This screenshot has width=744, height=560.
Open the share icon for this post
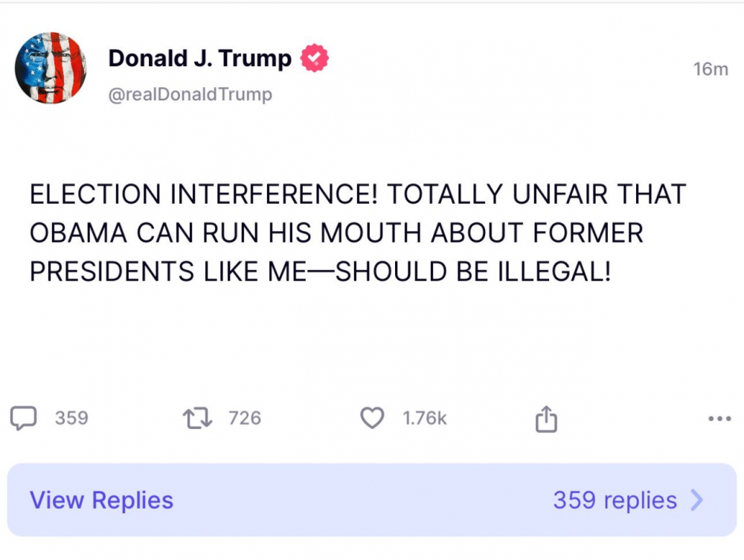[x=546, y=419]
